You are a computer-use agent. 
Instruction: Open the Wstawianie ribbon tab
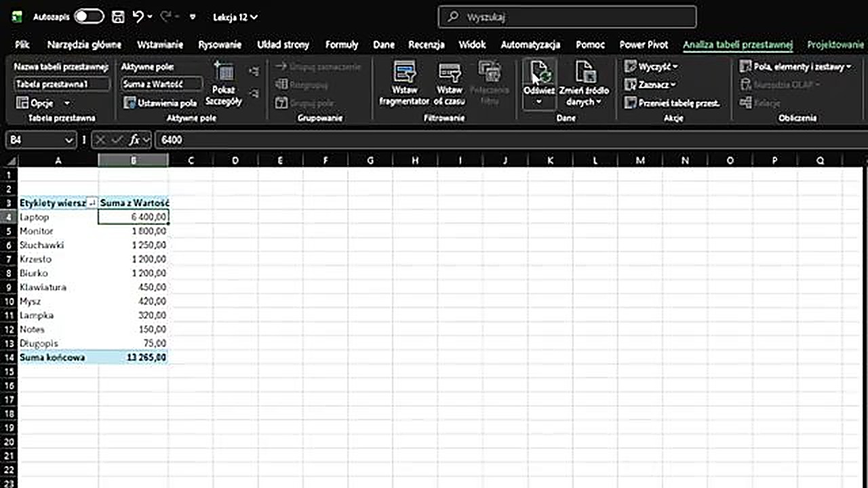(x=160, y=45)
